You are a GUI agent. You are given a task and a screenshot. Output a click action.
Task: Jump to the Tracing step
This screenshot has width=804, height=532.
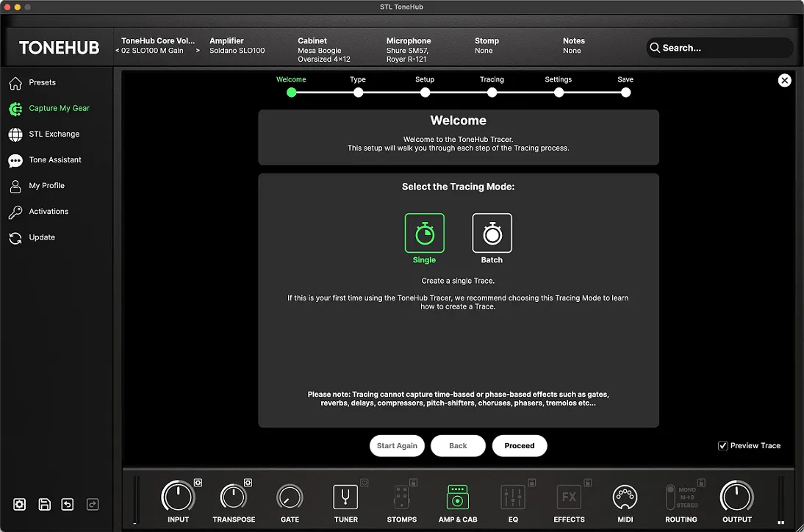492,93
